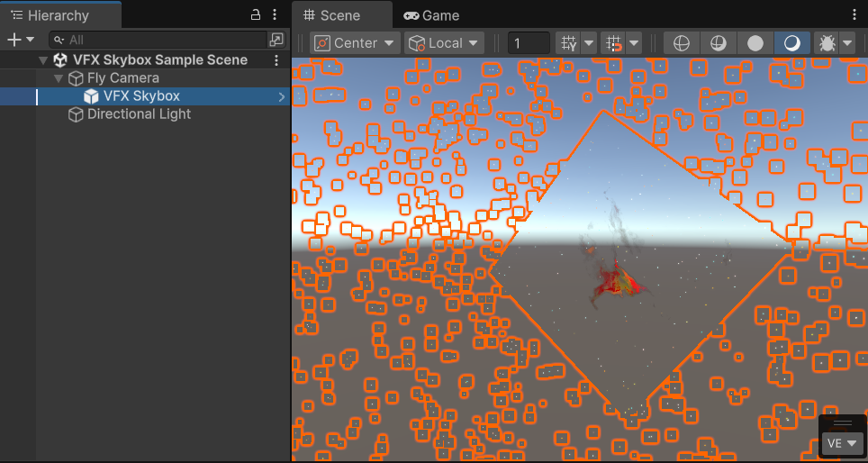Open the debug bug draw mode icon
Image resolution: width=868 pixels, height=463 pixels.
pos(826,43)
